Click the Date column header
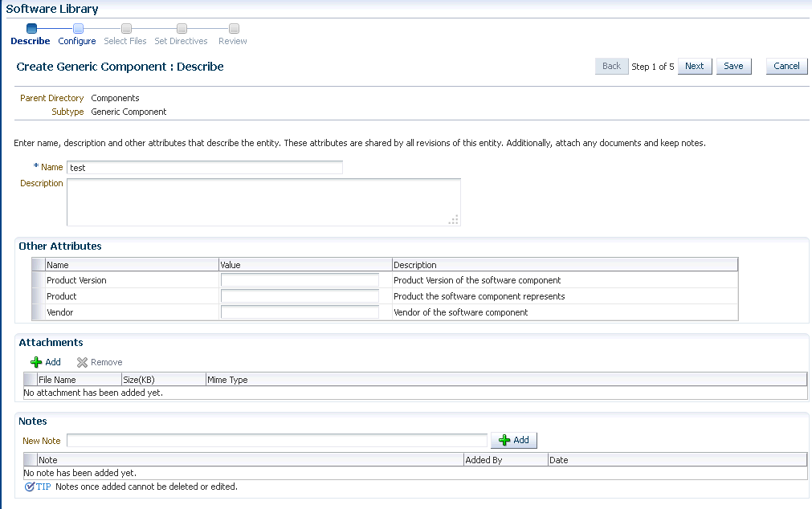The image size is (812, 509). click(677, 460)
